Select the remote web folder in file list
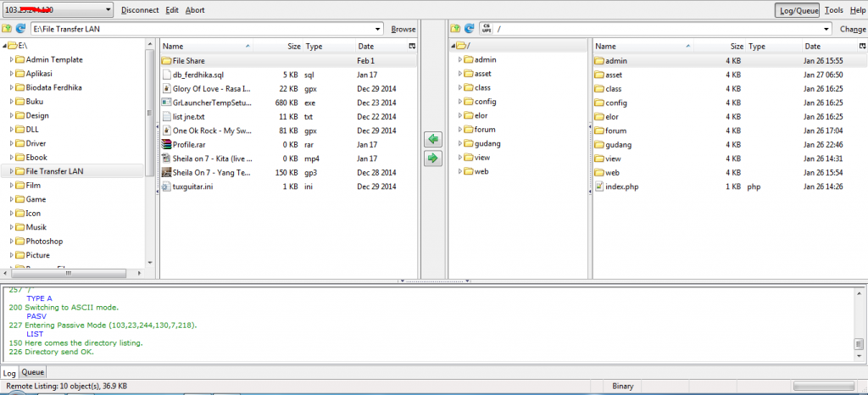Image resolution: width=868 pixels, height=395 pixels. pyautogui.click(x=730, y=173)
